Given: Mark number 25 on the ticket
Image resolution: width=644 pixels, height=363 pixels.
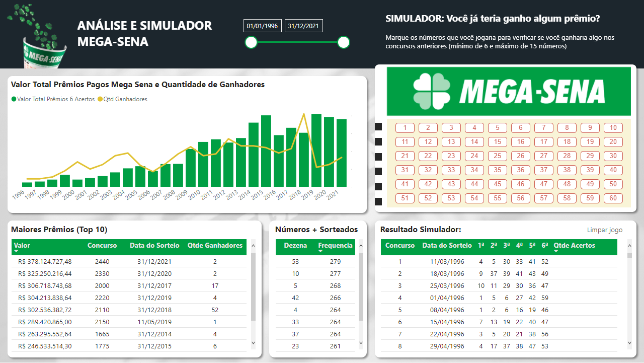Looking at the screenshot, I should (498, 156).
